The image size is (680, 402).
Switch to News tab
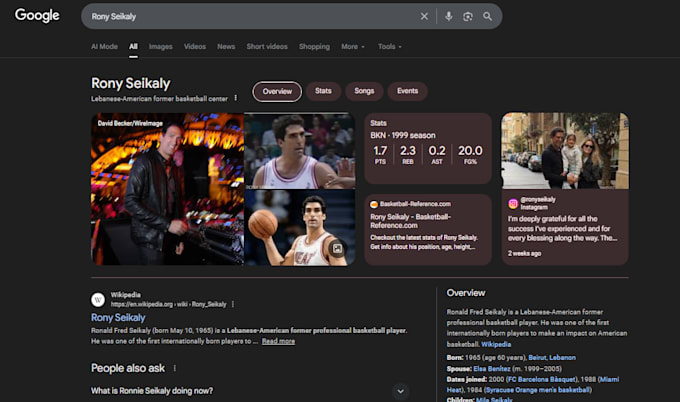(226, 46)
